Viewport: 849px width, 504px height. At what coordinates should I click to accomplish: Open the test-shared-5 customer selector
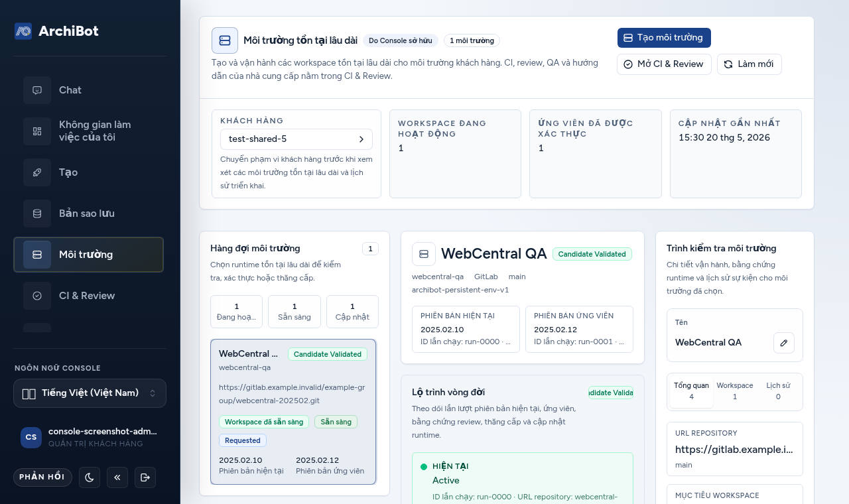click(296, 139)
